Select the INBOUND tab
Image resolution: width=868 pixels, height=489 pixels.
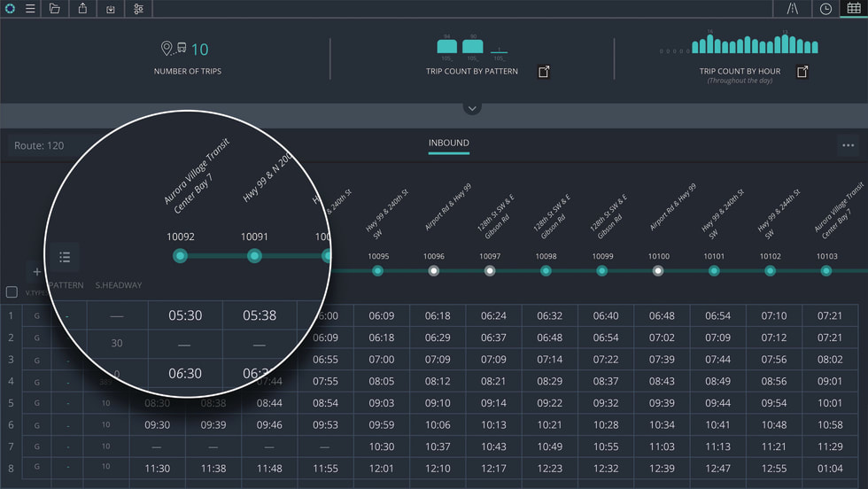449,144
